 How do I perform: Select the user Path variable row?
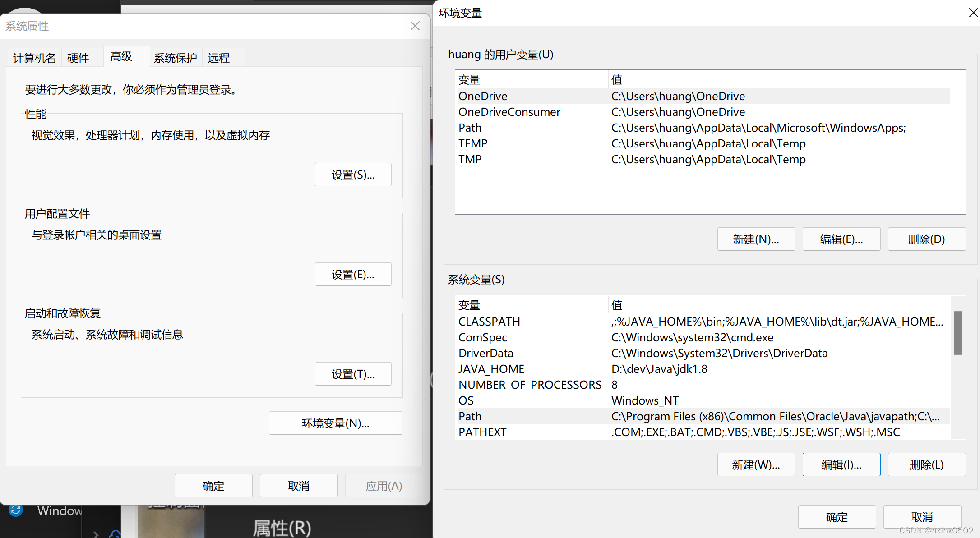pyautogui.click(x=703, y=128)
